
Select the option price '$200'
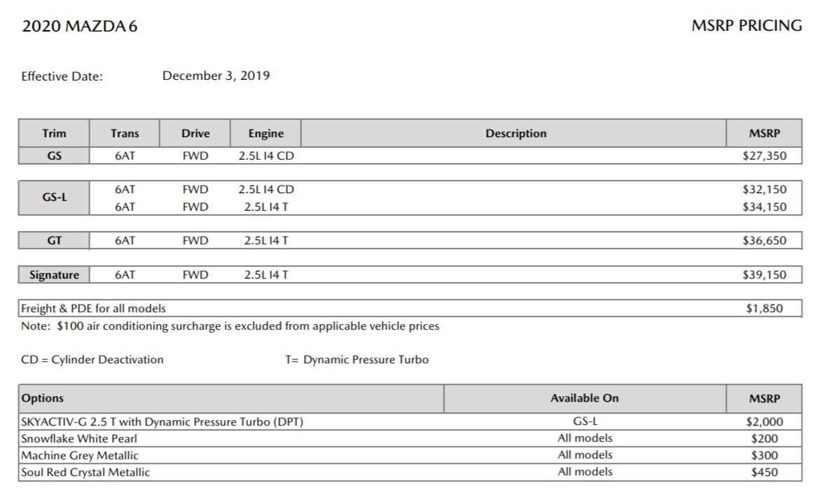click(x=764, y=439)
